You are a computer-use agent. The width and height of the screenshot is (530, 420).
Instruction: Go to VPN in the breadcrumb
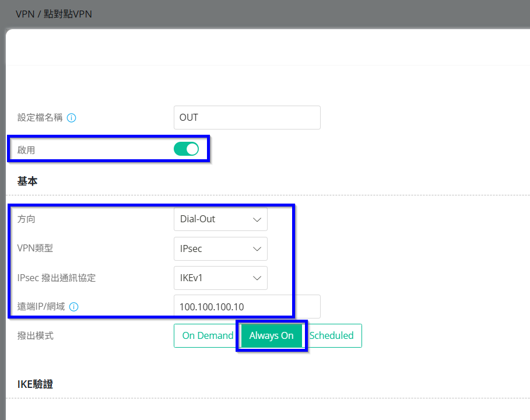click(25, 14)
